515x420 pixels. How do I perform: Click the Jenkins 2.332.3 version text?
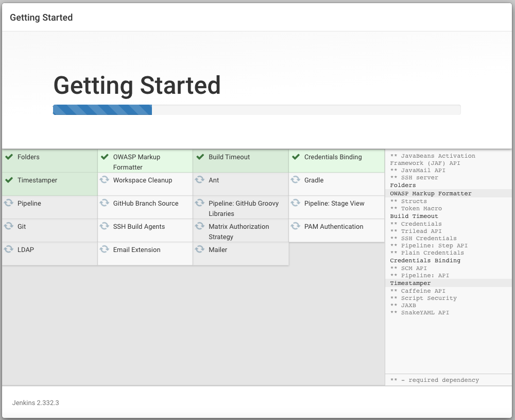(x=36, y=403)
